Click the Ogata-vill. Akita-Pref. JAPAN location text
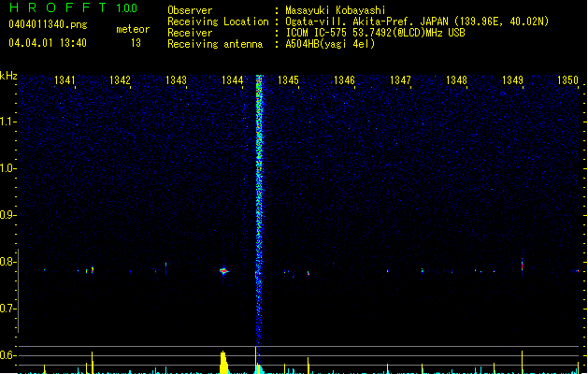This screenshot has width=588, height=374. point(417,22)
